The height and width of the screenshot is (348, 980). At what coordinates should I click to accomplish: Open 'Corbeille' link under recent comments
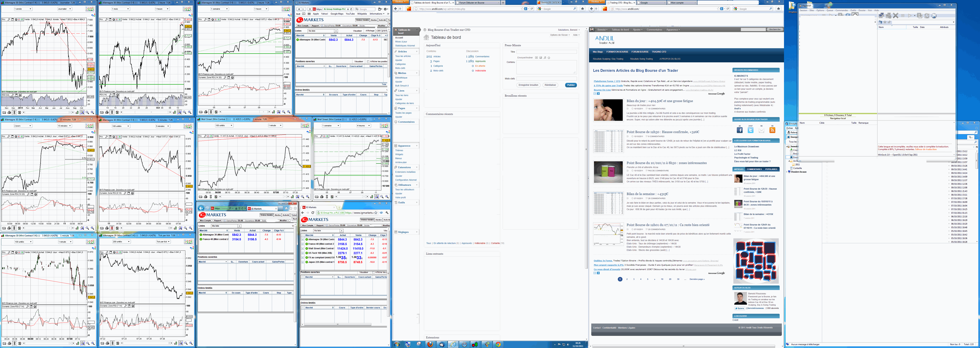495,243
